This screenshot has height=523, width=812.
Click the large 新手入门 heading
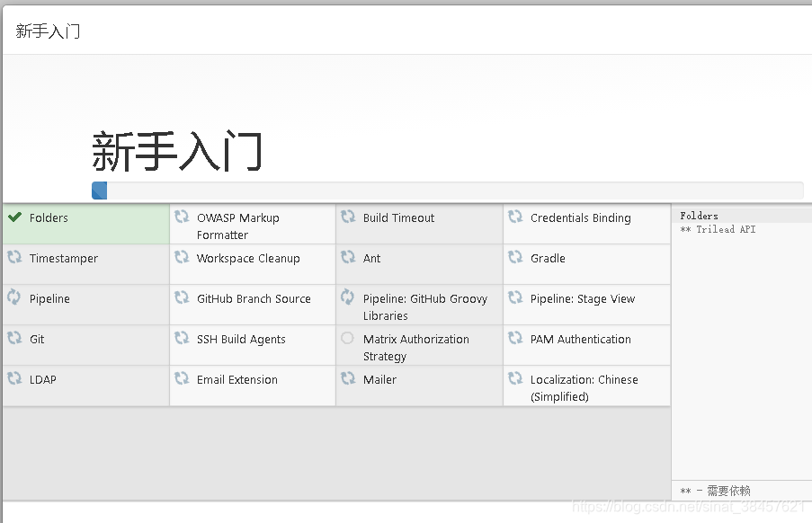177,151
